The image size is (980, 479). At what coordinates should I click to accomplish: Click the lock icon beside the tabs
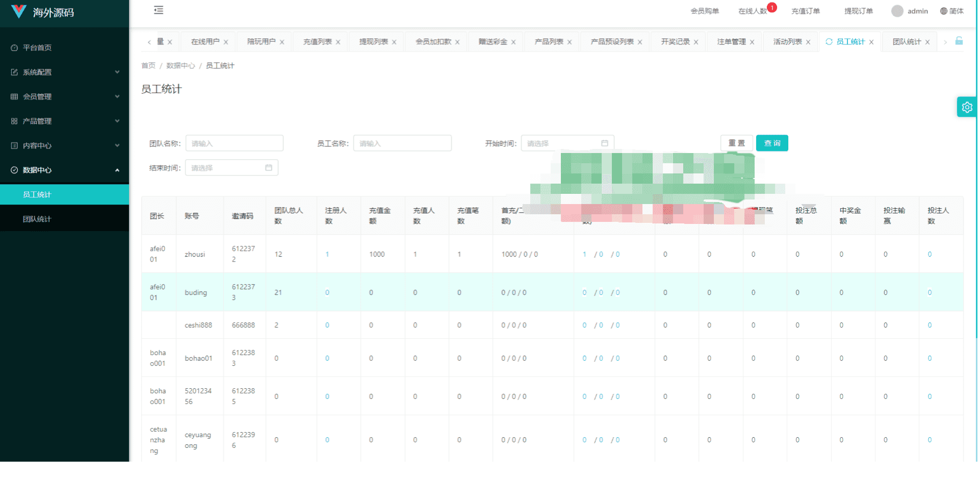click(959, 41)
